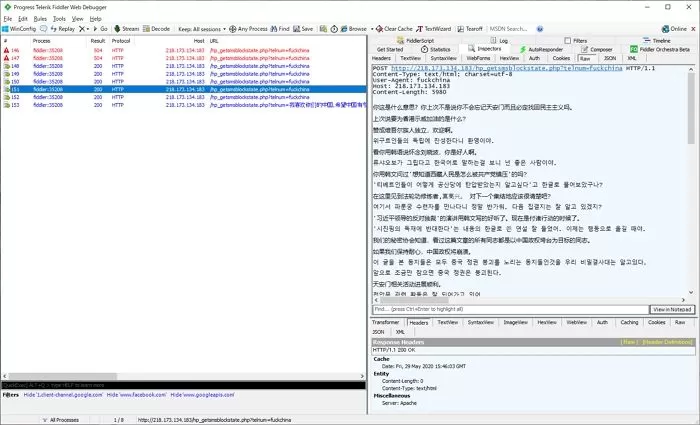
Task: Click the Browse button in the toolbar
Action: pyautogui.click(x=354, y=29)
